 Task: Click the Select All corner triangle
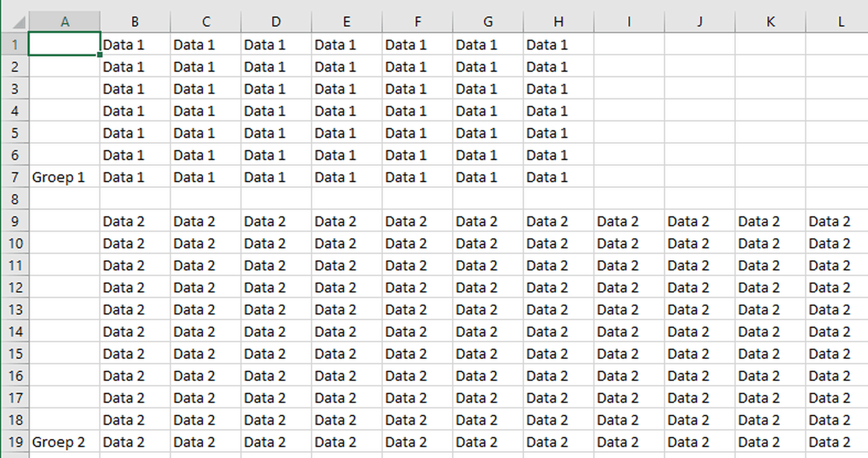tap(17, 22)
